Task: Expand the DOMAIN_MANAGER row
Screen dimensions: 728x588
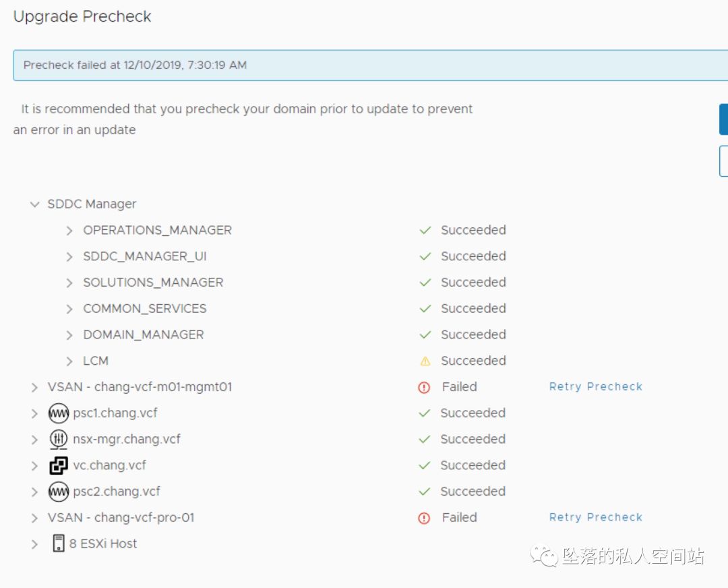Action: click(69, 334)
